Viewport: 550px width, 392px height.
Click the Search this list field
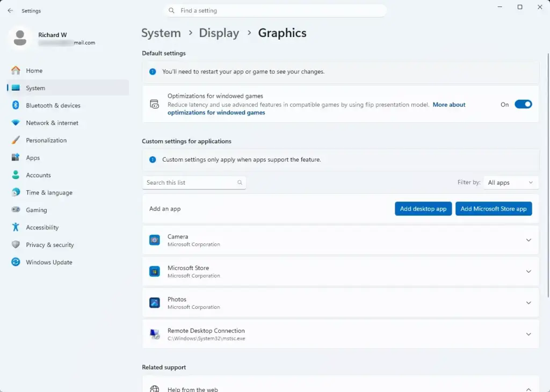point(194,183)
